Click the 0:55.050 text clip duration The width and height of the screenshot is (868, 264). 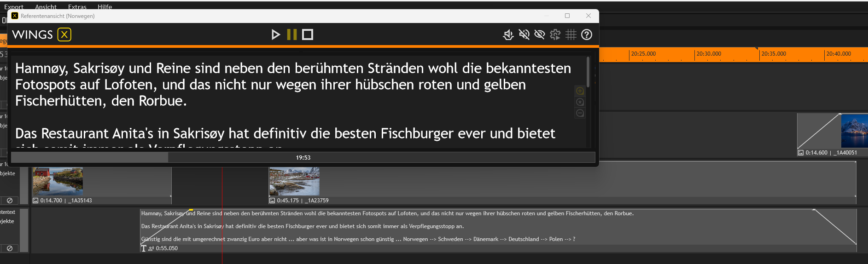(167, 248)
